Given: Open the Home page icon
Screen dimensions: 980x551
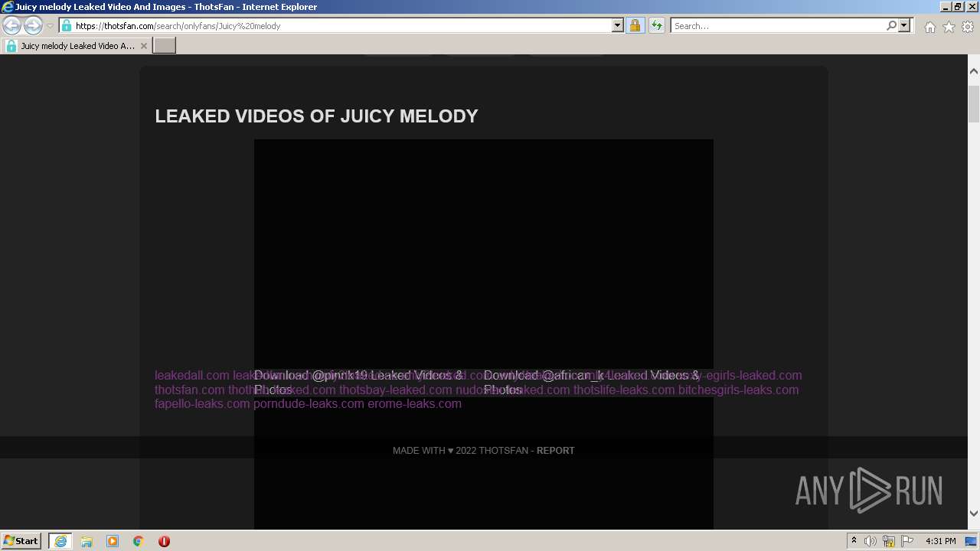Looking at the screenshot, I should [929, 27].
